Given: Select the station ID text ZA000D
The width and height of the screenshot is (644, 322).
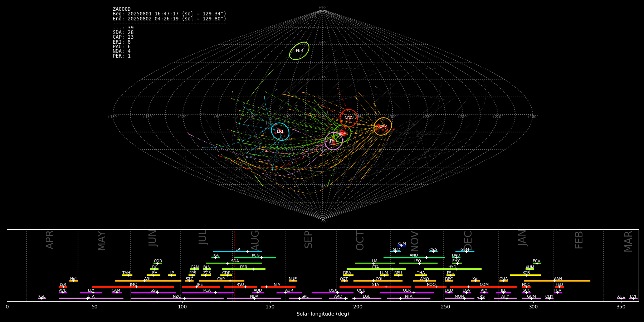Looking at the screenshot, I should click(x=122, y=9).
